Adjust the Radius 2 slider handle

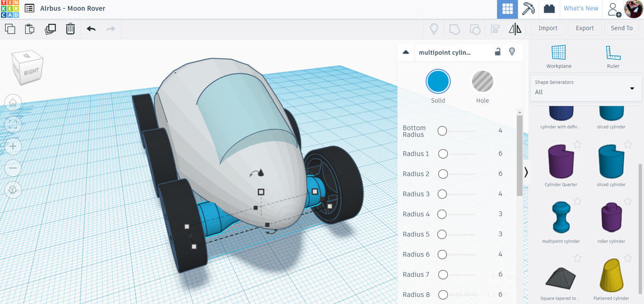(443, 174)
